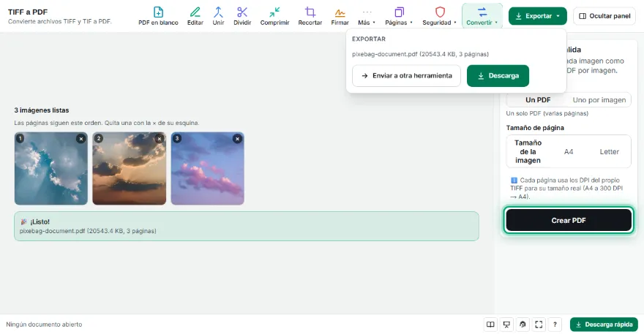The height and width of the screenshot is (334, 644).
Task: Click the Exportar dropdown button
Action: 538,16
